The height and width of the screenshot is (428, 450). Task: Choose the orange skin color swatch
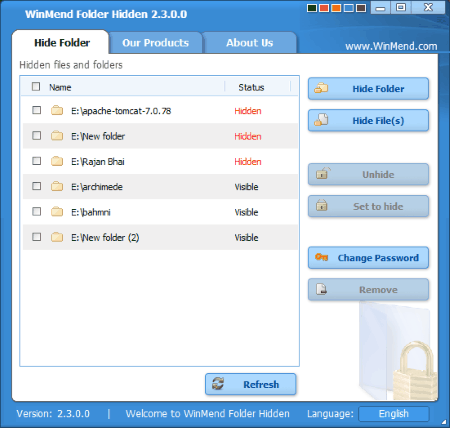coord(336,8)
